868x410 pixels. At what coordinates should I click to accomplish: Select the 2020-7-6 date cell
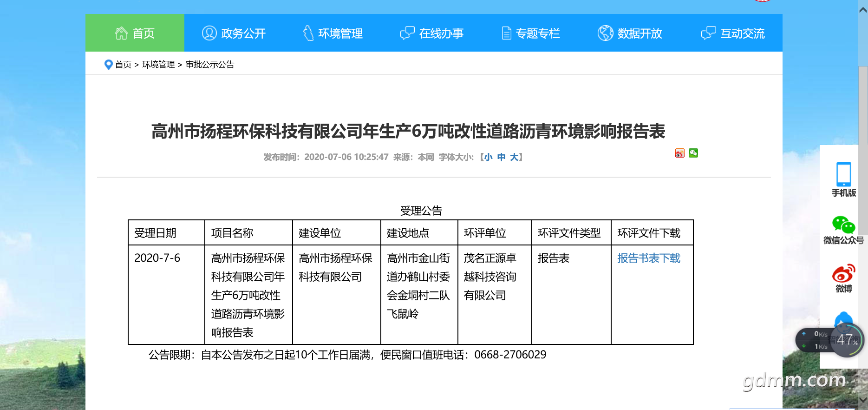tap(166, 295)
